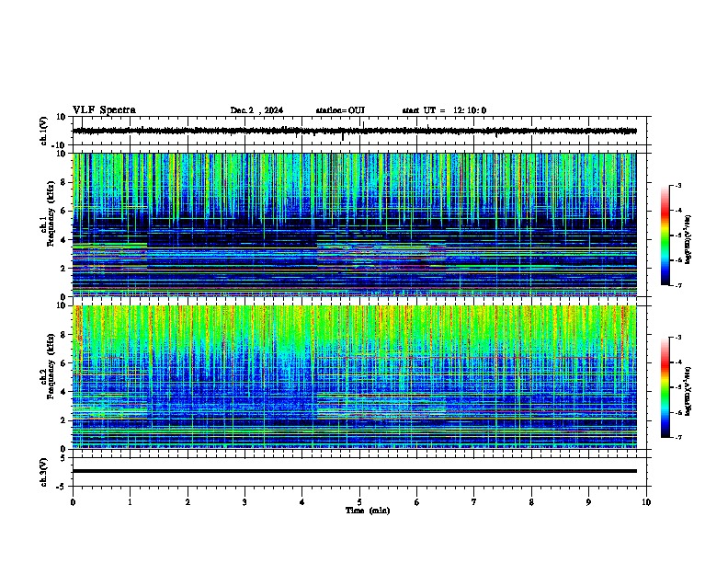Image resolution: width=728 pixels, height=563 pixels.
Task: Click the "VLF Spectra" plot title
Action: 104,110
